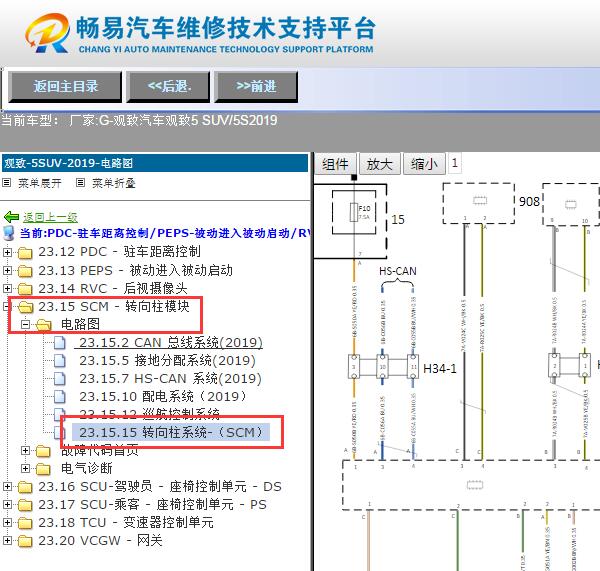Collapse the 电路图 subfolder

25,324
